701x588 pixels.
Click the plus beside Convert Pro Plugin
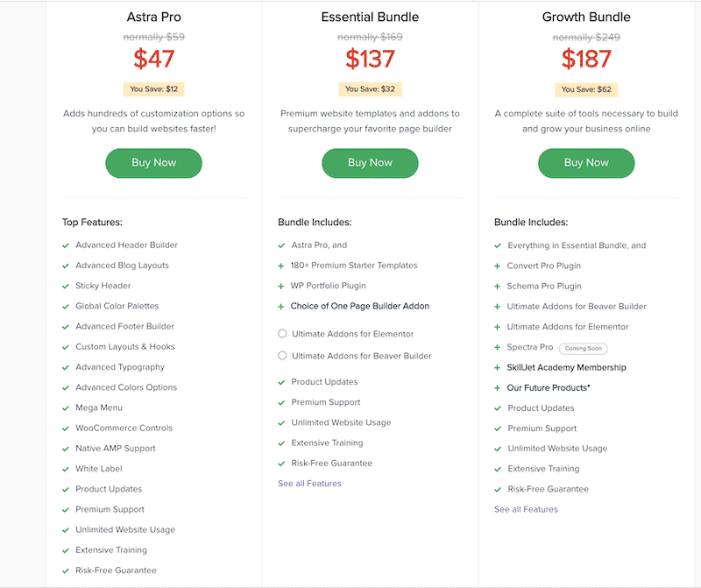tap(498, 265)
